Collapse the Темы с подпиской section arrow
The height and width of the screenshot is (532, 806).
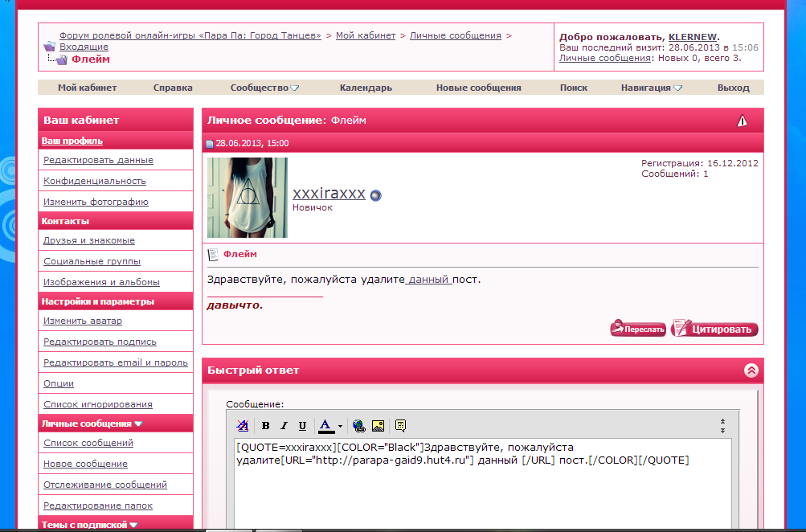coord(133,525)
